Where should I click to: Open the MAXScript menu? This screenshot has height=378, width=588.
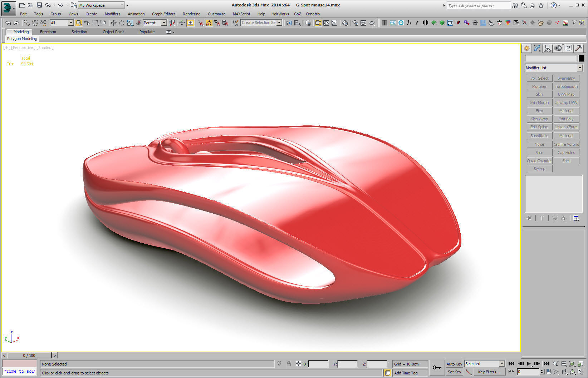pos(241,14)
